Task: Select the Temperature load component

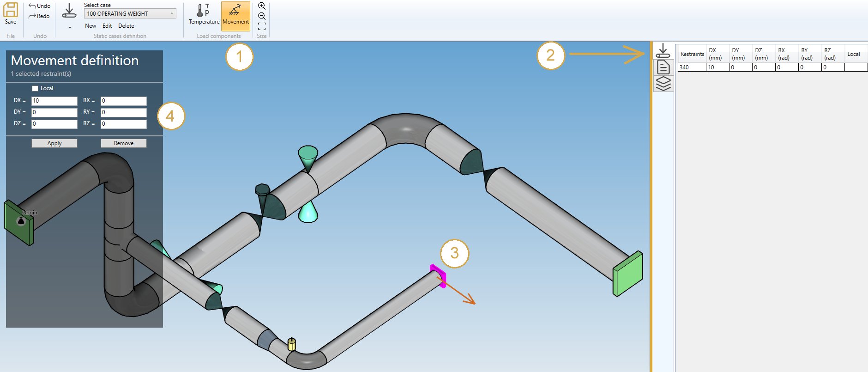Action: pyautogui.click(x=204, y=15)
